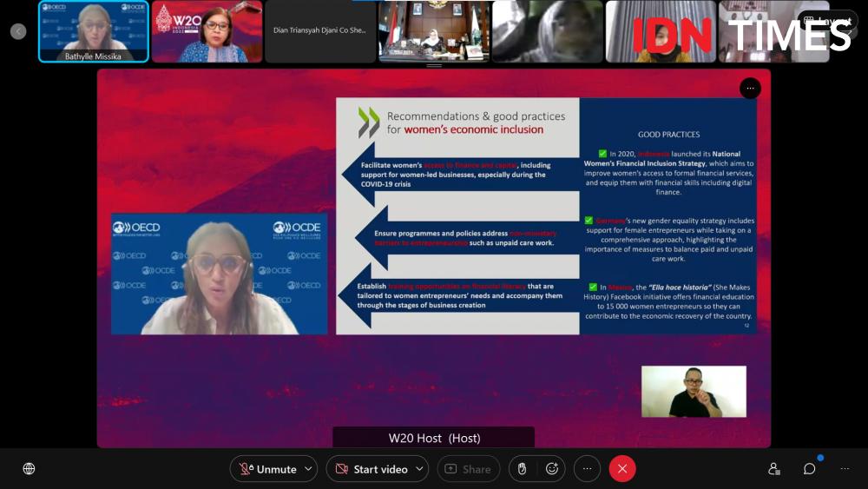Leave the meeting with red X button
The width and height of the screenshot is (868, 489).
(x=622, y=469)
